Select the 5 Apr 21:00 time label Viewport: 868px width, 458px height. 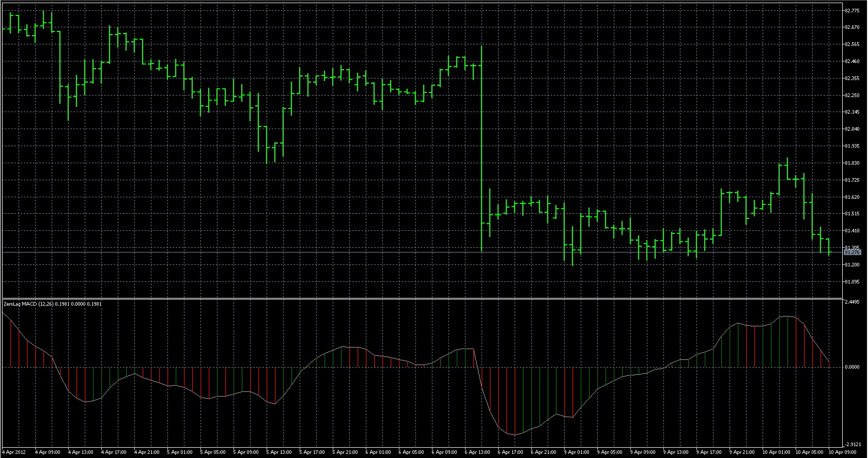click(x=345, y=452)
